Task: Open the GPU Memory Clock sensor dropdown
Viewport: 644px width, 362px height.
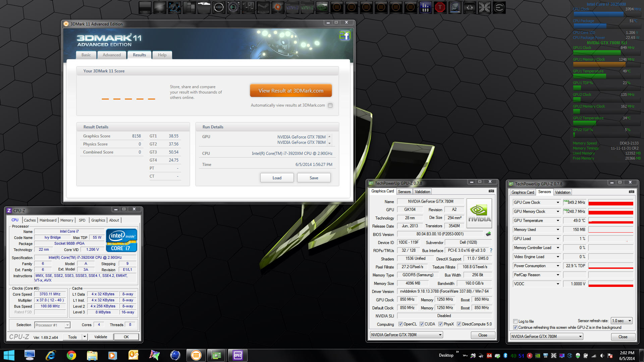Action: tap(558, 212)
